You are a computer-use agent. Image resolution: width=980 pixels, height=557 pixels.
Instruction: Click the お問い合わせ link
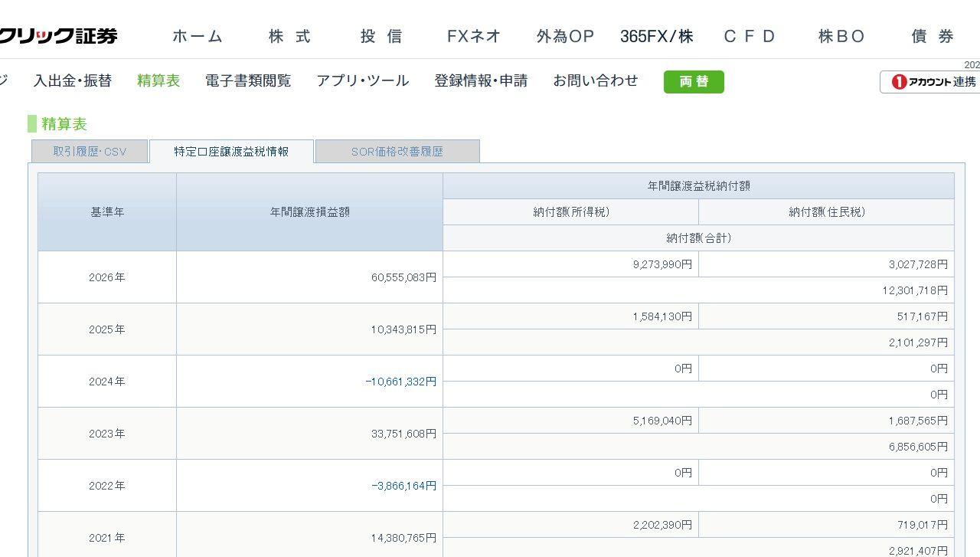point(596,80)
